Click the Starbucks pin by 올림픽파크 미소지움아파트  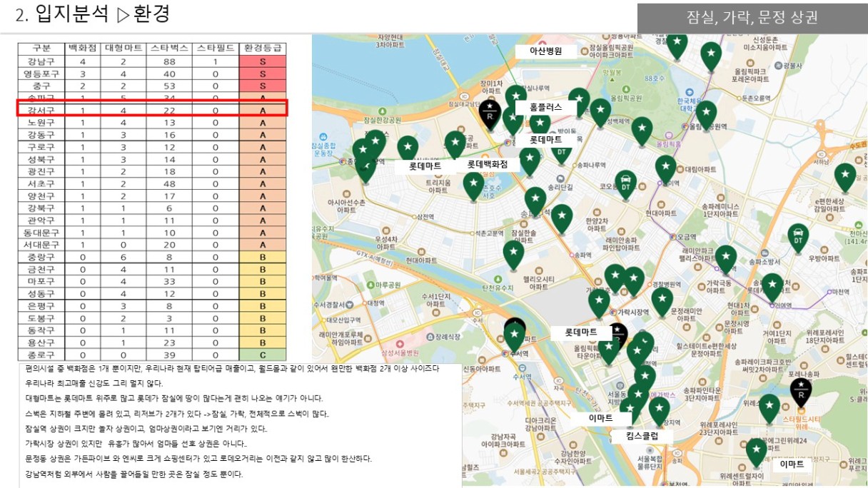710,56
